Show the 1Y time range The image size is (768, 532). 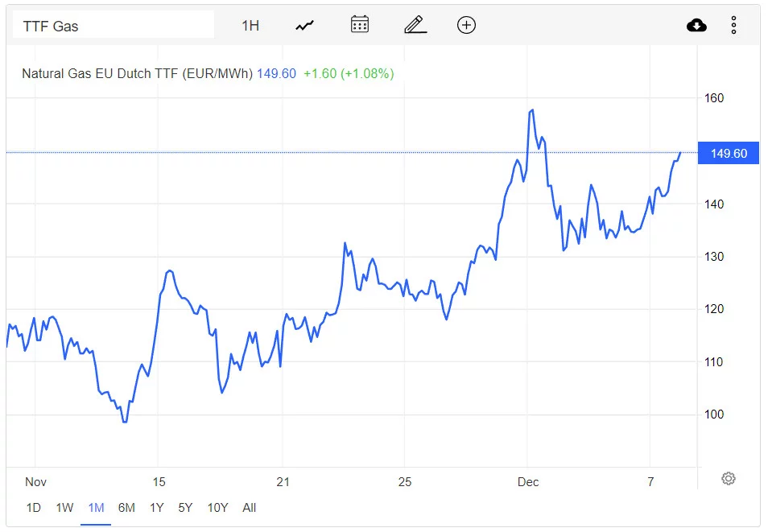157,508
